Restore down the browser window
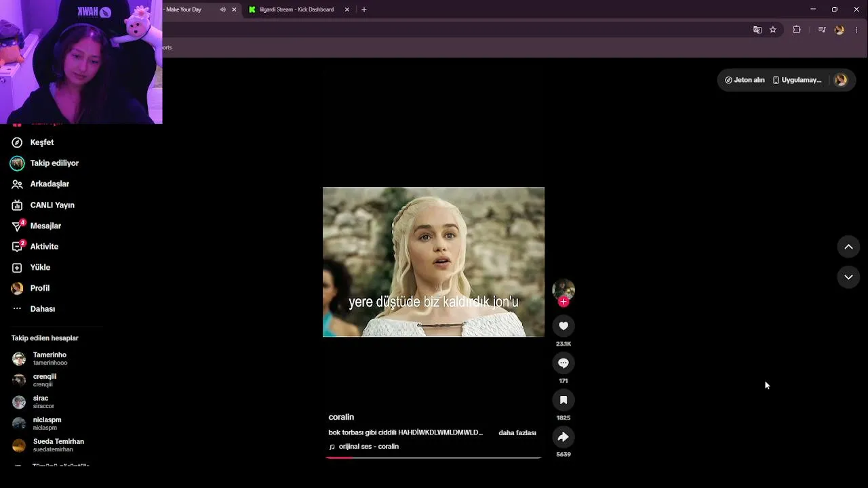868x488 pixels. (x=834, y=9)
